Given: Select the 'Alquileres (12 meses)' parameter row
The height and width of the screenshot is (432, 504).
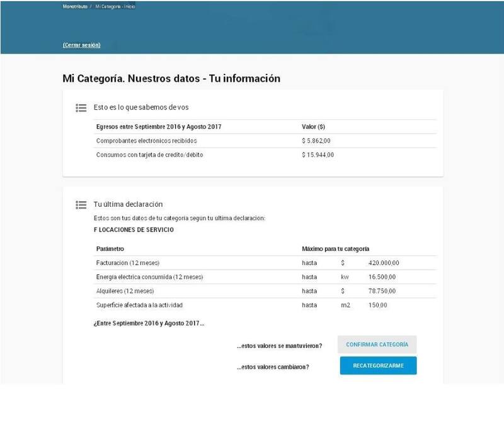Looking at the screenshot, I should point(125,291).
